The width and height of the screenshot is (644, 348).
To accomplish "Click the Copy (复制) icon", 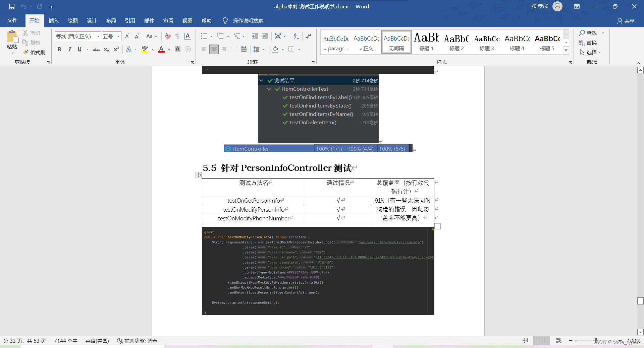I will [25, 43].
